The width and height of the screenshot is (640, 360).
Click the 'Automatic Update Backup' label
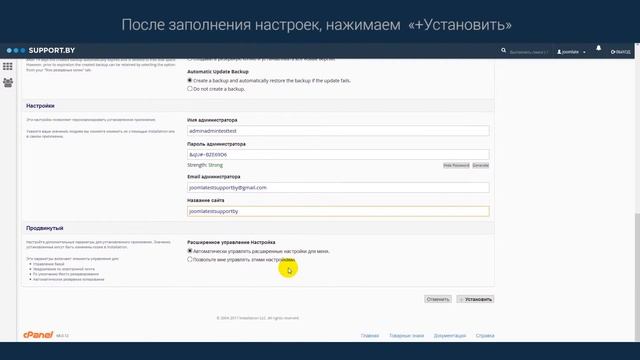click(218, 71)
